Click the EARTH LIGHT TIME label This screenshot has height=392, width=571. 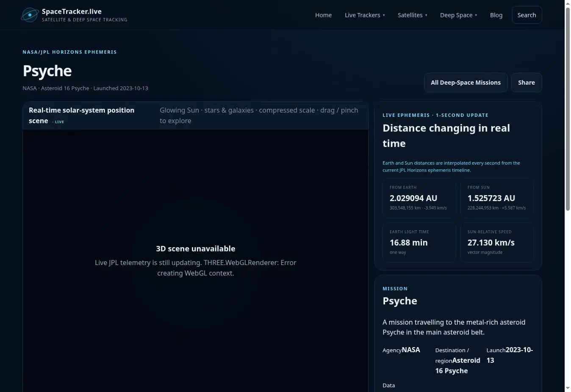(x=409, y=232)
